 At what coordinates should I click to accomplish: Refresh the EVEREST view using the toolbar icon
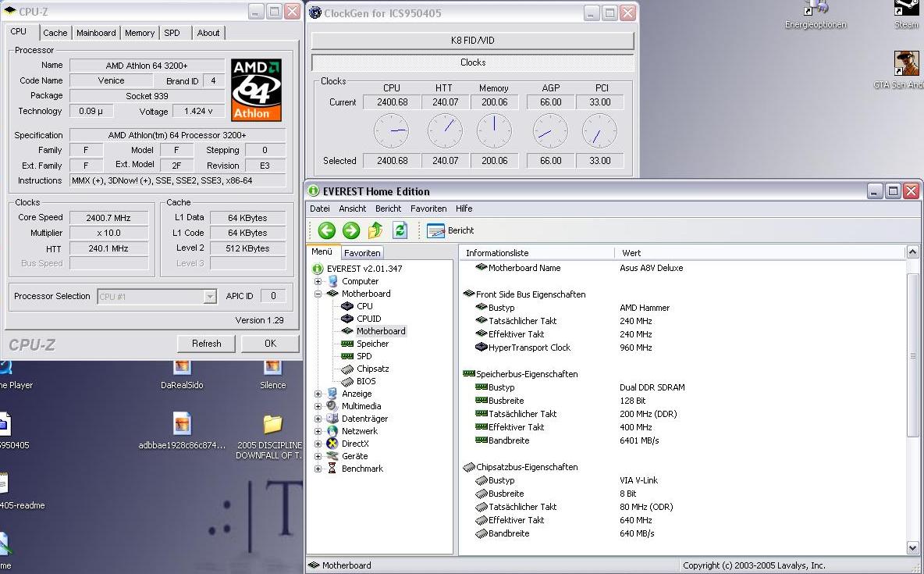pyautogui.click(x=400, y=230)
